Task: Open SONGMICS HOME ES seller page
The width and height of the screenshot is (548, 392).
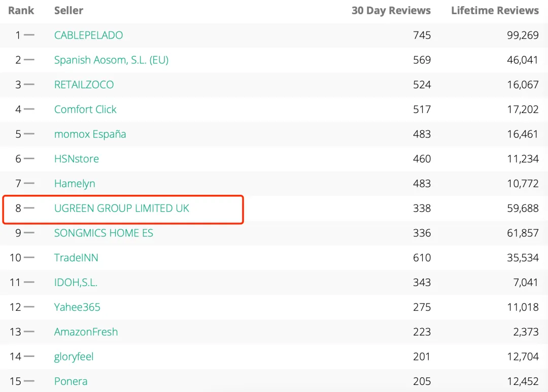Action: [104, 233]
